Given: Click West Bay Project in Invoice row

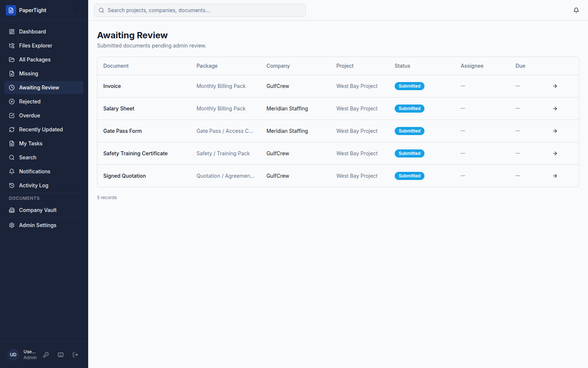Looking at the screenshot, I should click(x=357, y=86).
